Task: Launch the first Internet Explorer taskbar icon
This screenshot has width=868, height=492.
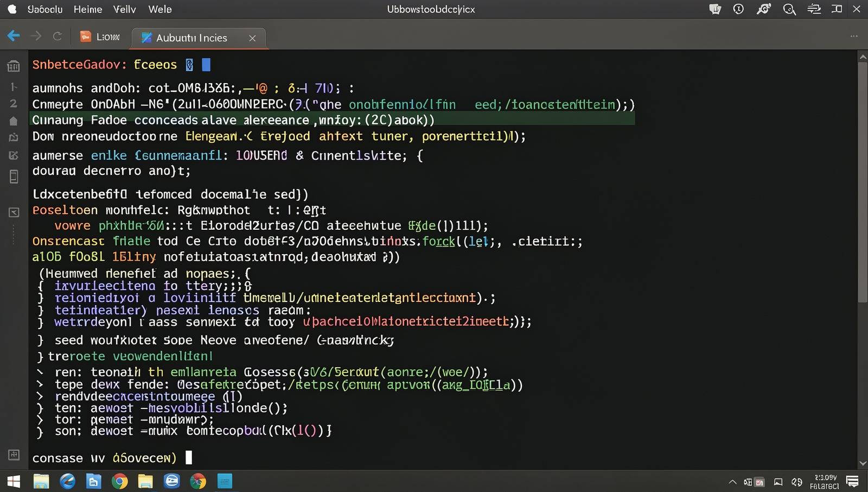Action: 67,481
